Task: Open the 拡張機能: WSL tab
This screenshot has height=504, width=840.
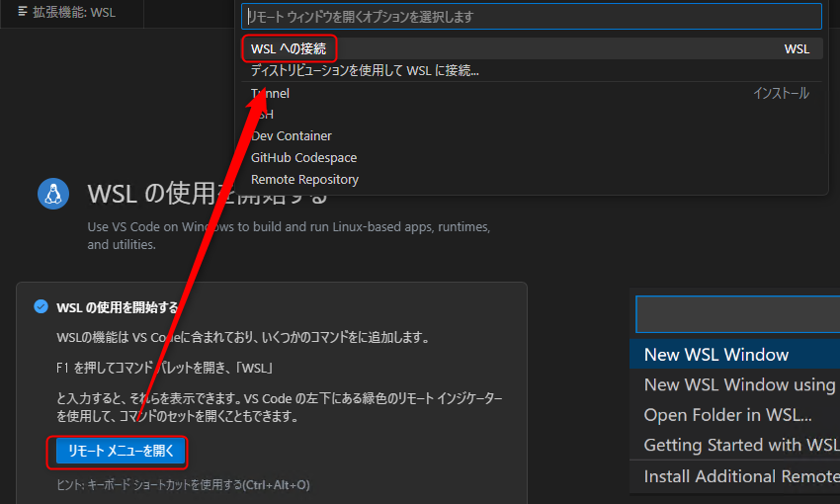Action: tap(72, 13)
